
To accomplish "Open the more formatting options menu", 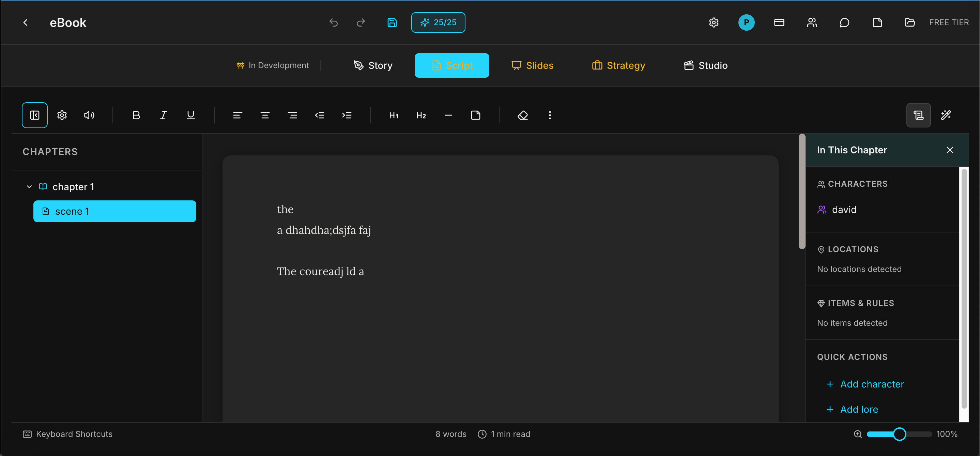I will (x=550, y=115).
